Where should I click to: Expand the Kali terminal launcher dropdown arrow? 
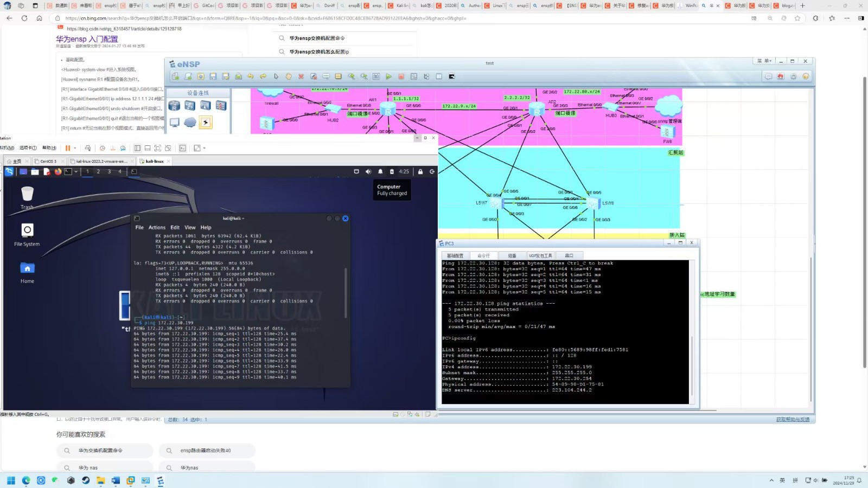[x=76, y=171]
